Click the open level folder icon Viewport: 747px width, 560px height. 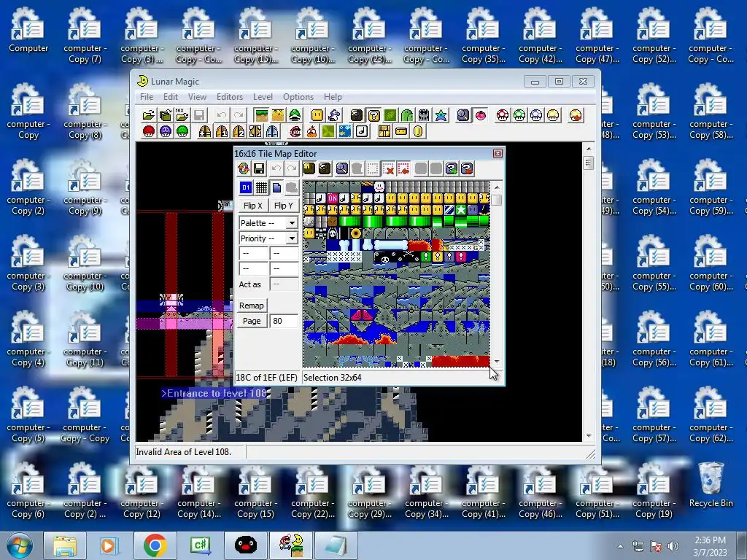pyautogui.click(x=149, y=115)
